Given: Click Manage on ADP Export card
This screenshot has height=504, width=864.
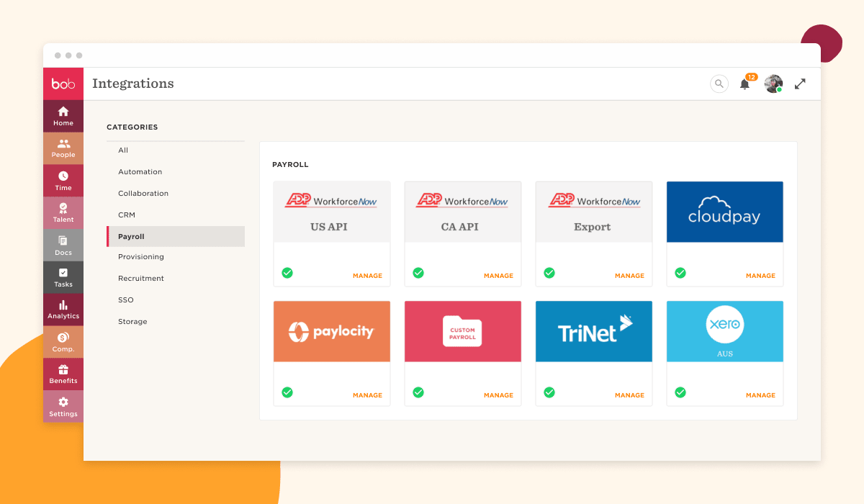Looking at the screenshot, I should [629, 276].
